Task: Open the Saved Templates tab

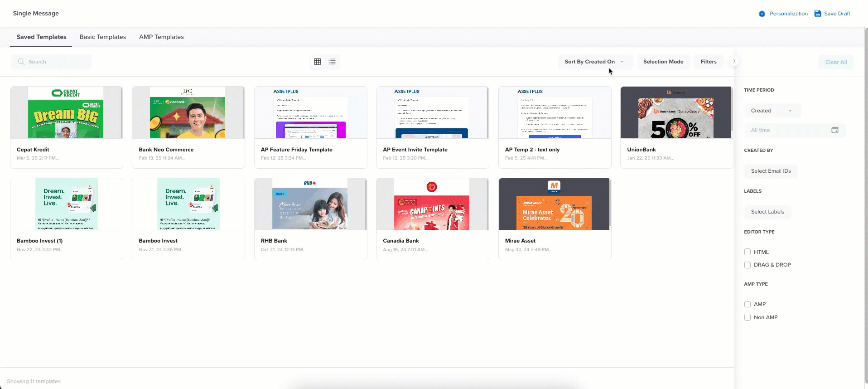Action: pyautogui.click(x=41, y=37)
